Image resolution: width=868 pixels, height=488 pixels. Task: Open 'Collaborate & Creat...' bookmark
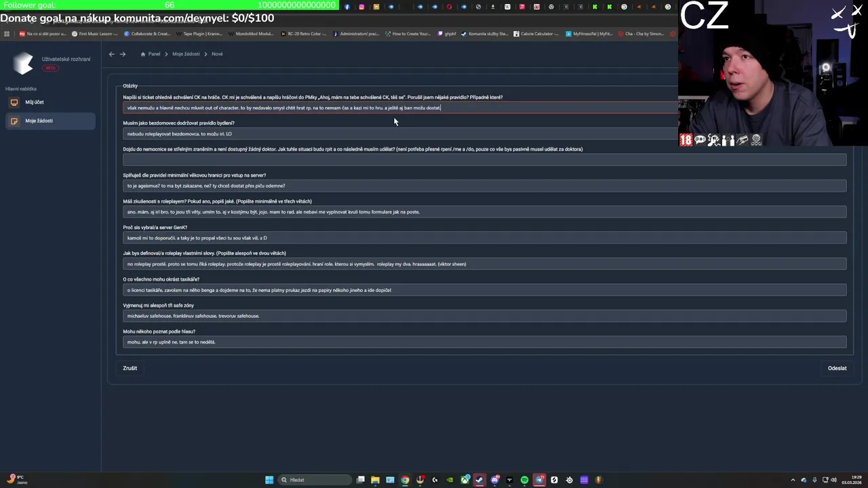tap(147, 34)
